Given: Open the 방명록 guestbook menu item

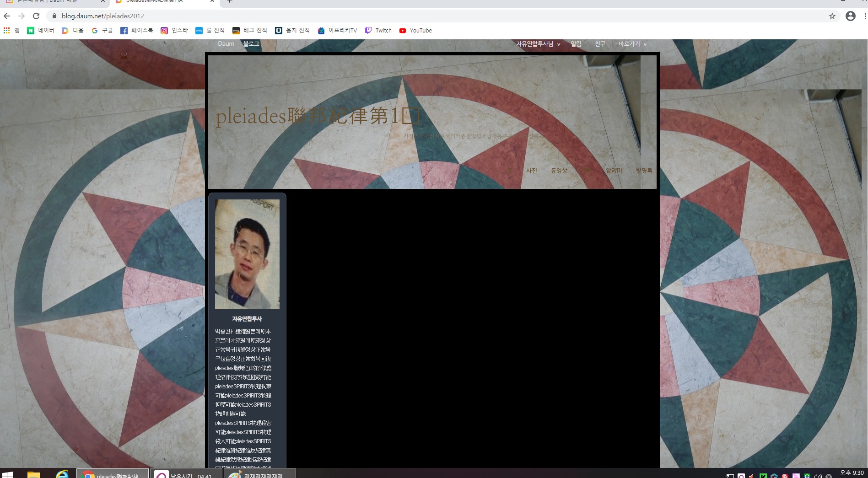Looking at the screenshot, I should coord(644,171).
